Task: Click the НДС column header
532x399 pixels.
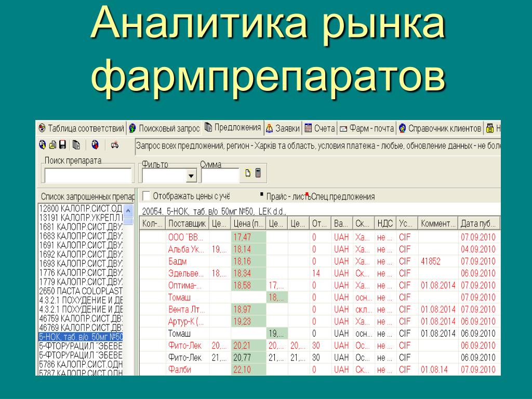Action: (385, 223)
